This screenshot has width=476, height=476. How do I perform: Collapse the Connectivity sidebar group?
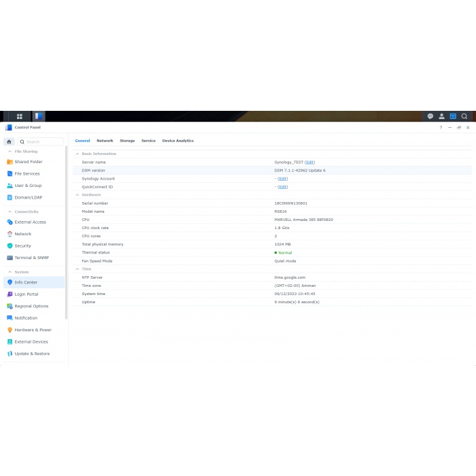[x=9, y=211]
